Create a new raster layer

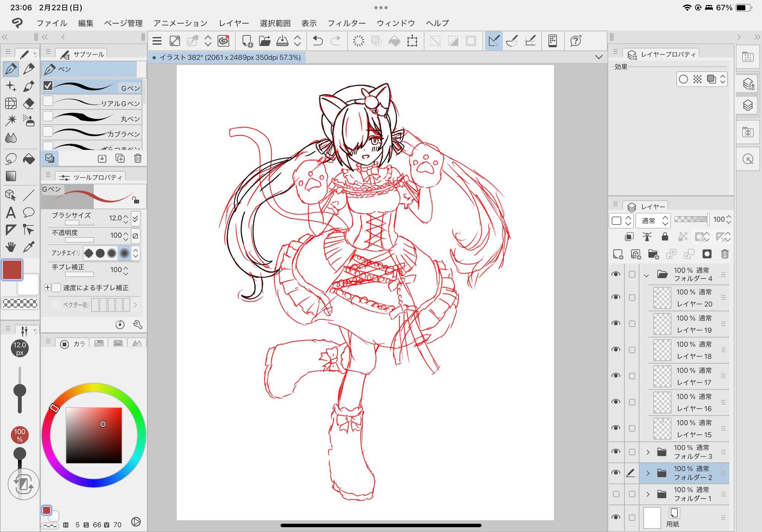coord(618,254)
